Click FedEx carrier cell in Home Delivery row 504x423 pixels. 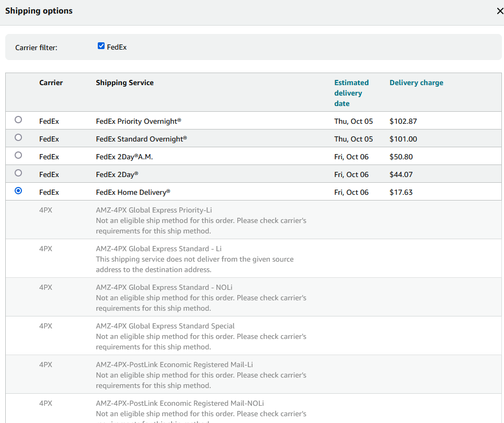49,192
